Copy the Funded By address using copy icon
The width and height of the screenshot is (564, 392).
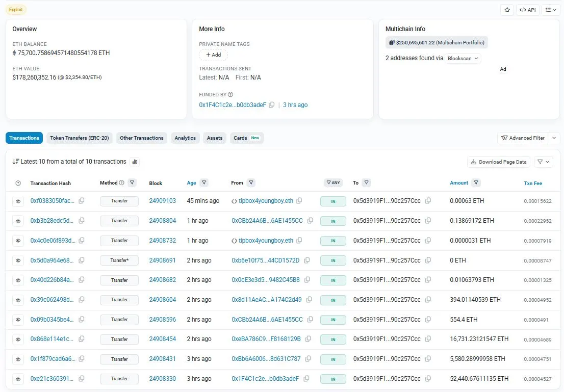point(272,104)
